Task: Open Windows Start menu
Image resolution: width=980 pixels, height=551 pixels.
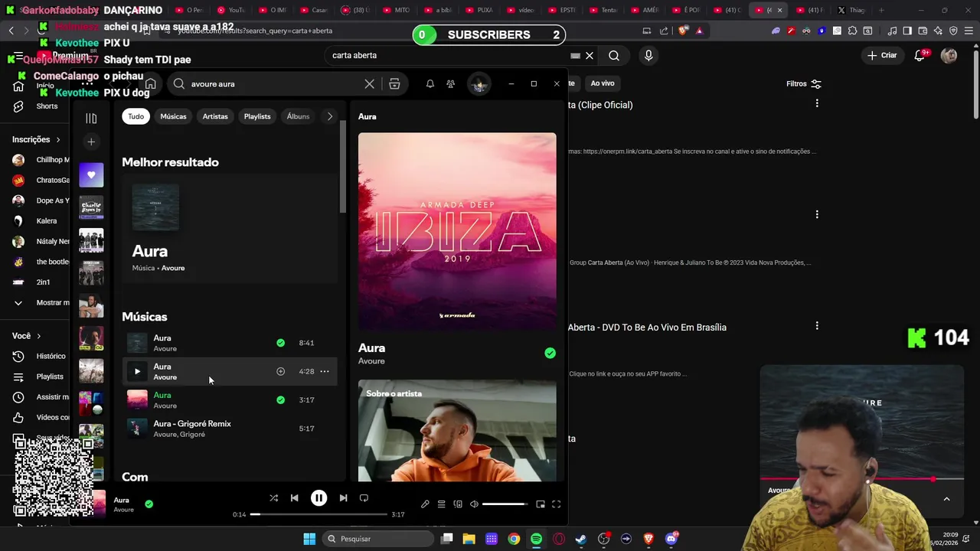Action: (x=309, y=539)
